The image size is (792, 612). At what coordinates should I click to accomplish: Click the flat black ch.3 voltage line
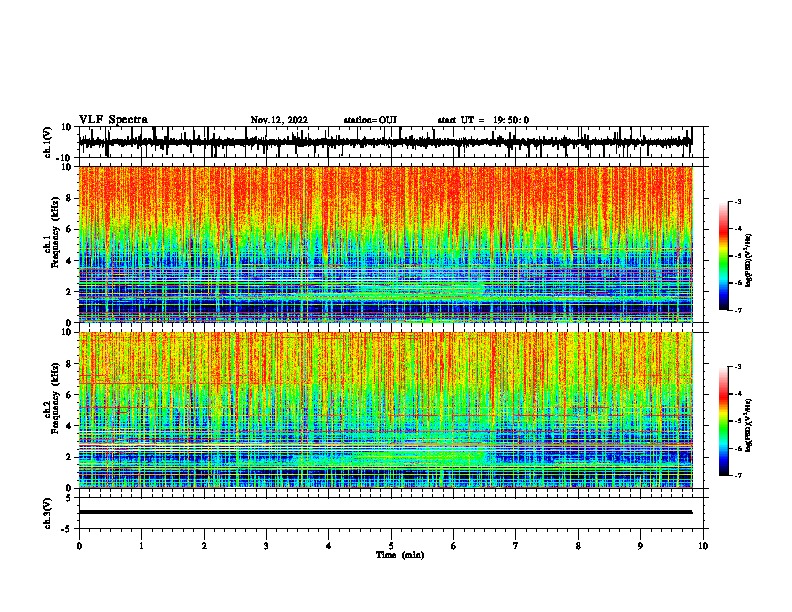click(385, 512)
